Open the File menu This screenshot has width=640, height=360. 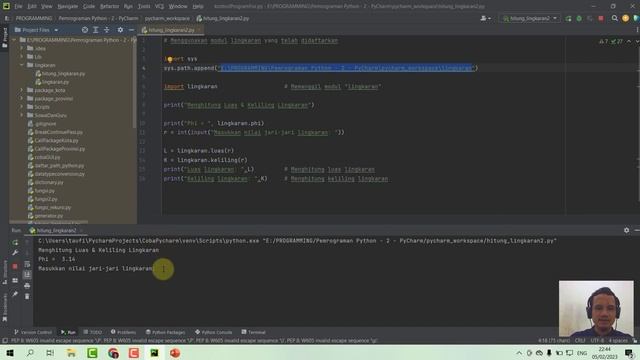pos(18,7)
